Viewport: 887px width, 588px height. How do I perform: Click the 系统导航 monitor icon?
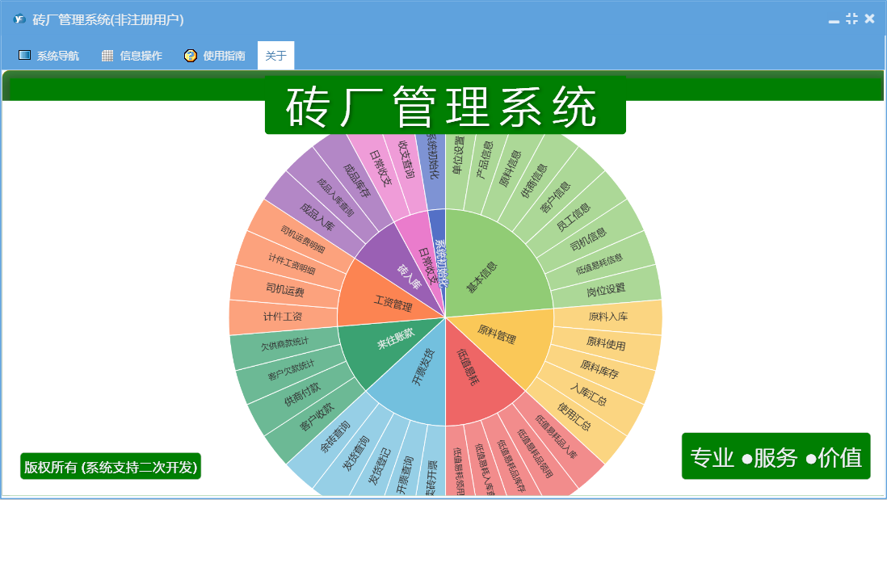(x=24, y=55)
